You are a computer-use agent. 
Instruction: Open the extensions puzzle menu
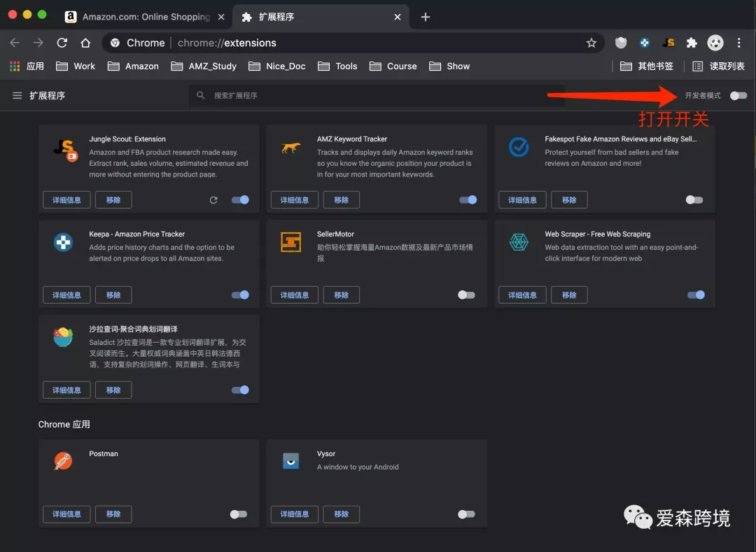pos(692,43)
